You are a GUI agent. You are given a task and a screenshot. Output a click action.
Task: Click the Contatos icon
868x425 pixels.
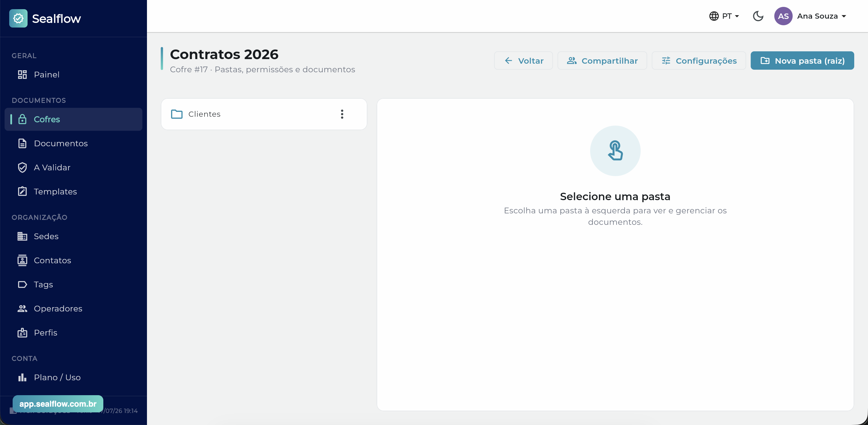coord(22,260)
